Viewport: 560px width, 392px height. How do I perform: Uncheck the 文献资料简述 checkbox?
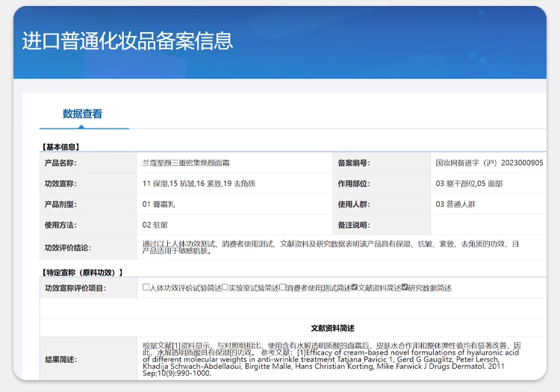(x=355, y=287)
